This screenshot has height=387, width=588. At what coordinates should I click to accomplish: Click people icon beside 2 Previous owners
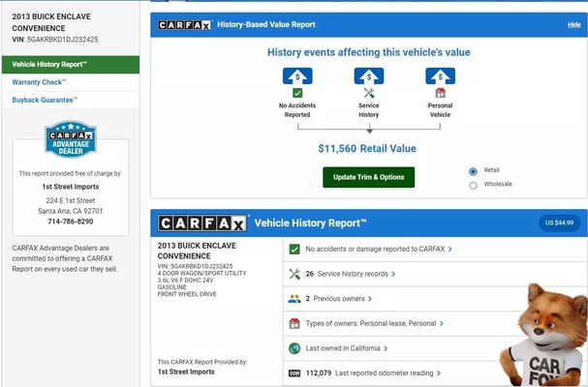point(294,299)
